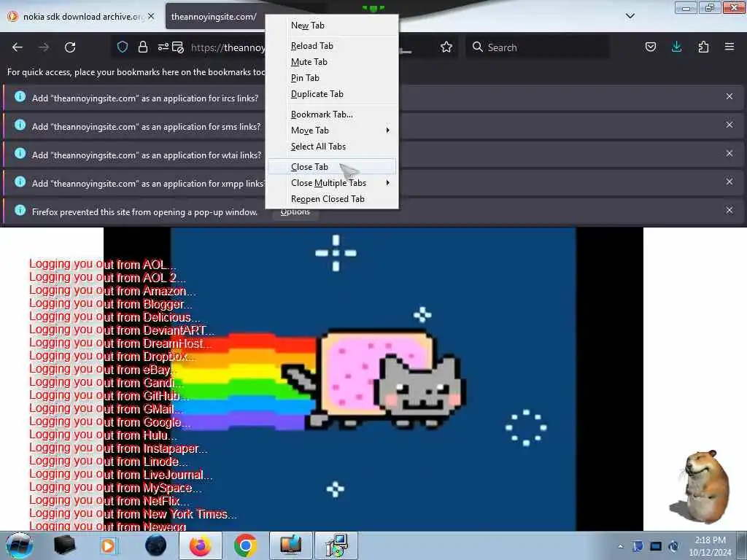The width and height of the screenshot is (747, 560).
Task: Click the taskbar clock showing 2:18 PM
Action: pos(710,545)
